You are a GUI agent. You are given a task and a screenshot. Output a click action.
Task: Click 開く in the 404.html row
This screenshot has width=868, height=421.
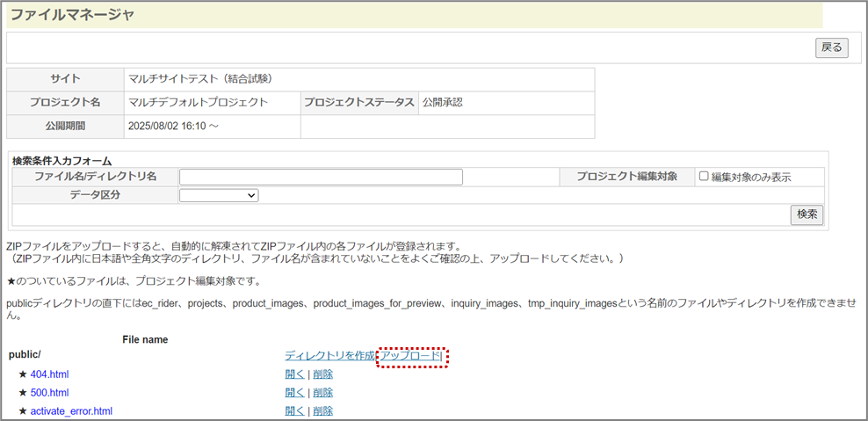pos(295,374)
